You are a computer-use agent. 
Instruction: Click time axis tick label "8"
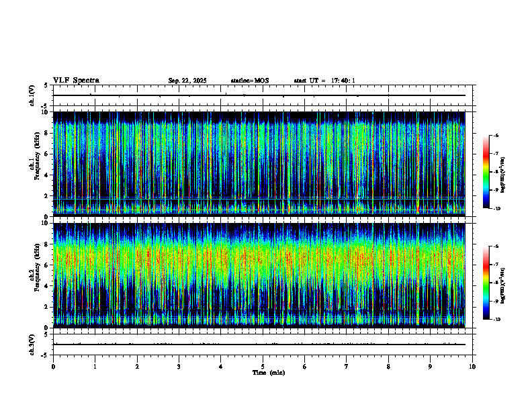388,367
